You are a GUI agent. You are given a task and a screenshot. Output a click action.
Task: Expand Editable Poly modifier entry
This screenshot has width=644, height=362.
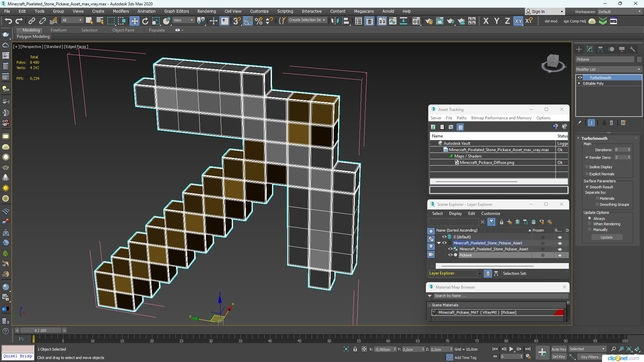[579, 83]
